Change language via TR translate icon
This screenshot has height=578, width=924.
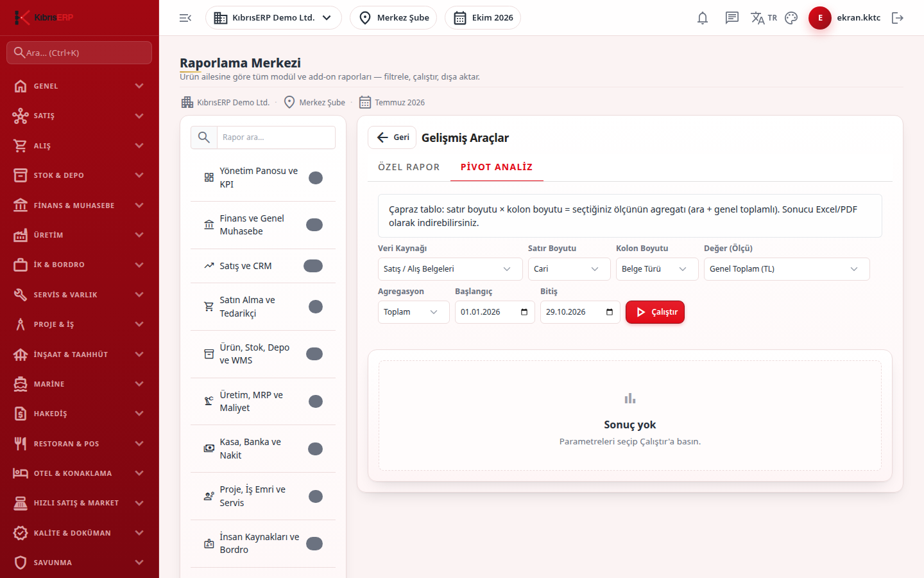tap(764, 18)
